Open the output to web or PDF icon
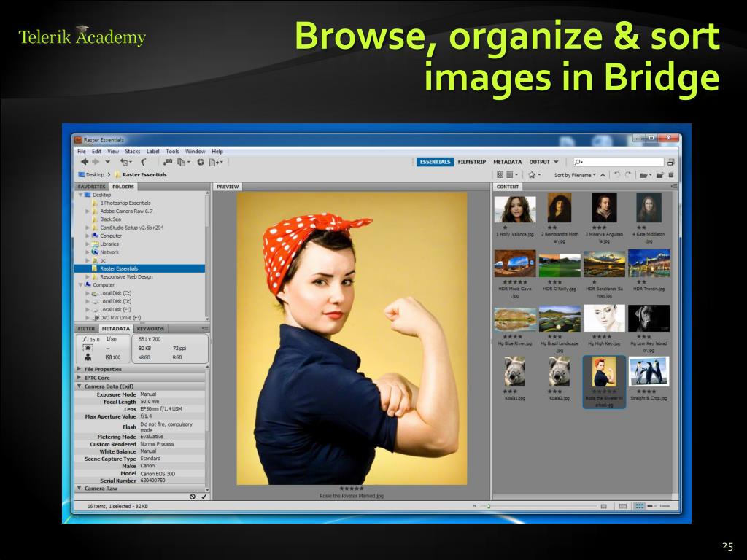Screen dimensions: 747x560 [216, 163]
